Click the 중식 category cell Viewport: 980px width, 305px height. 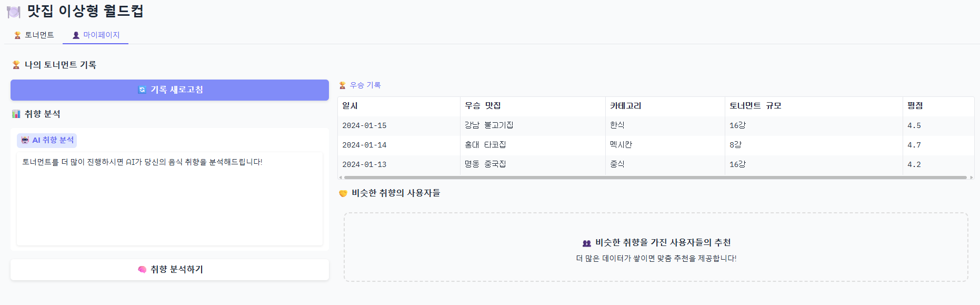click(665, 164)
